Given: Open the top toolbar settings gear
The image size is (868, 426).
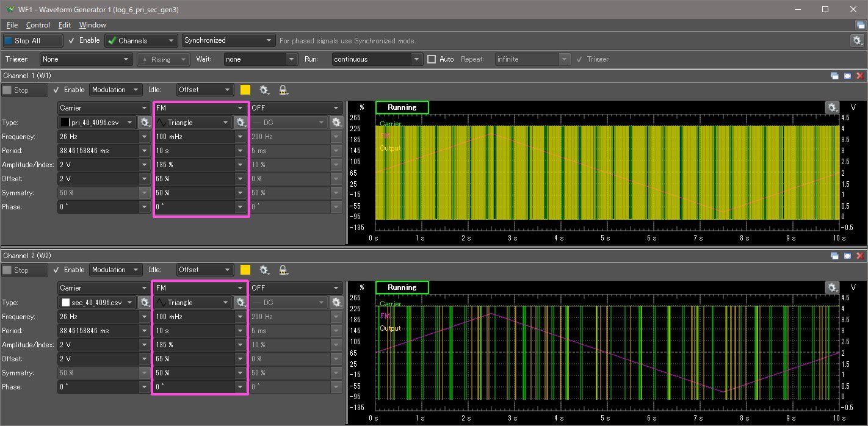Looking at the screenshot, I should pyautogui.click(x=857, y=40).
